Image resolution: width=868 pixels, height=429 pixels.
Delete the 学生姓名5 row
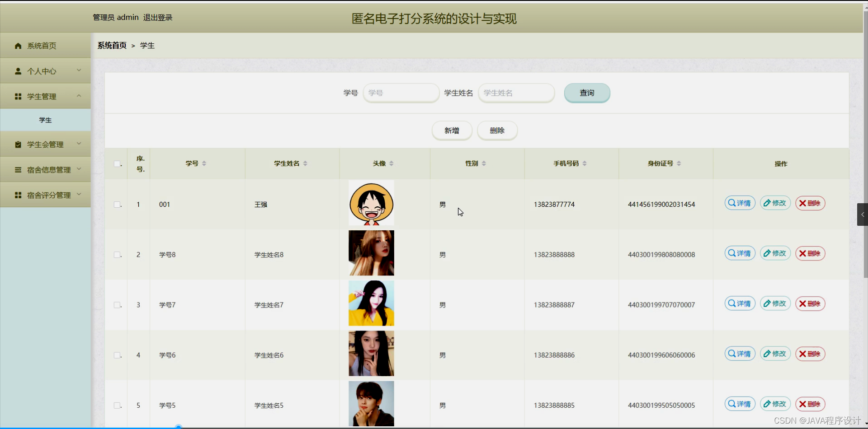[810, 404]
